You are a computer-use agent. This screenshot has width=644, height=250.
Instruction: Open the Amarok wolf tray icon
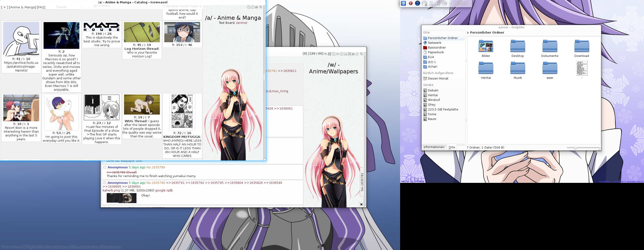click(424, 3)
